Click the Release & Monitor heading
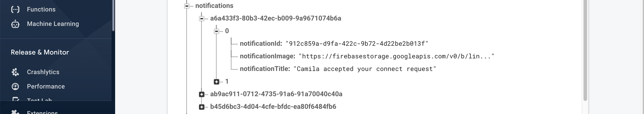This screenshot has height=114, width=644. coord(40,52)
